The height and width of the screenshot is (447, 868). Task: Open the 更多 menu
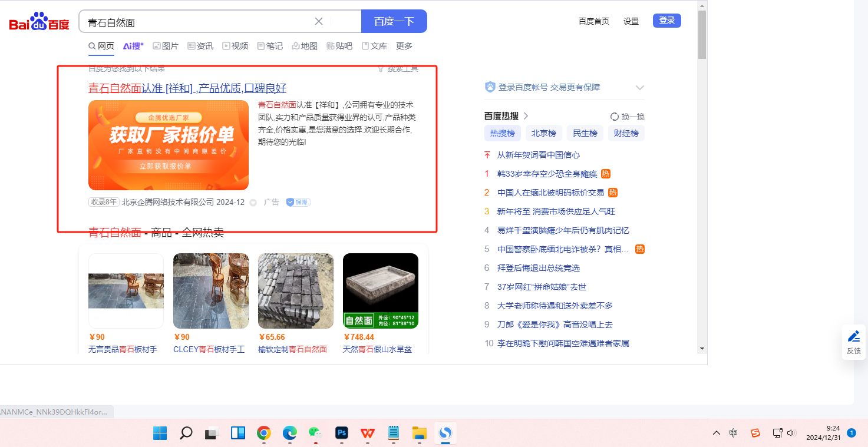pos(404,46)
